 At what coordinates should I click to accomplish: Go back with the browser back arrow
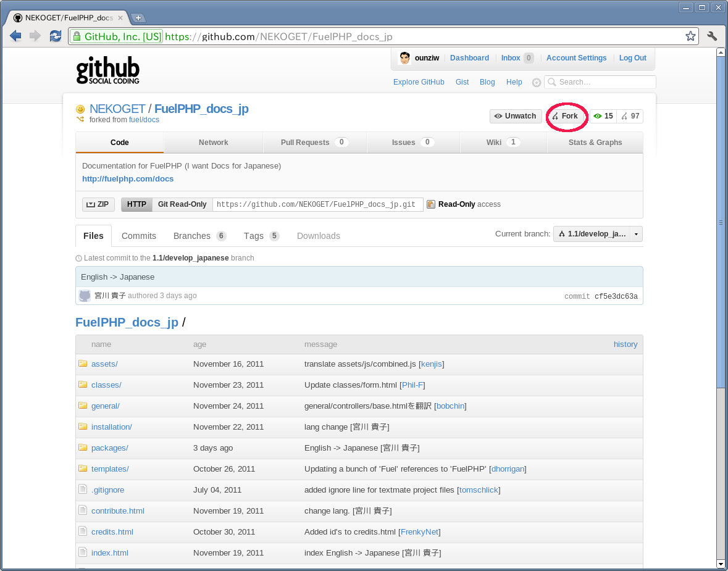pos(15,36)
